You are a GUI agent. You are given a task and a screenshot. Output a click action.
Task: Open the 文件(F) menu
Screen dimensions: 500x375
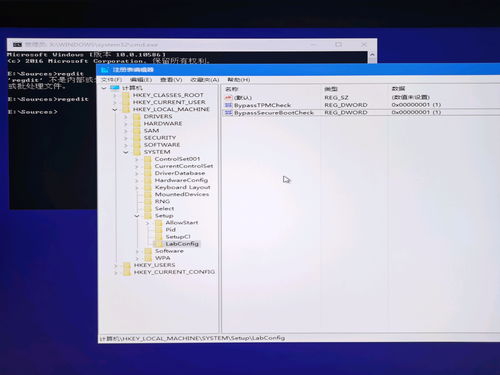click(112, 80)
